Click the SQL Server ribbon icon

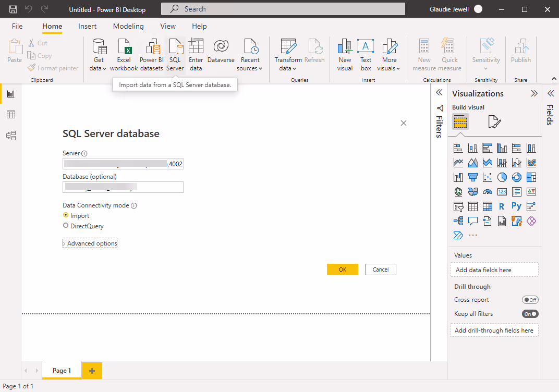(175, 55)
